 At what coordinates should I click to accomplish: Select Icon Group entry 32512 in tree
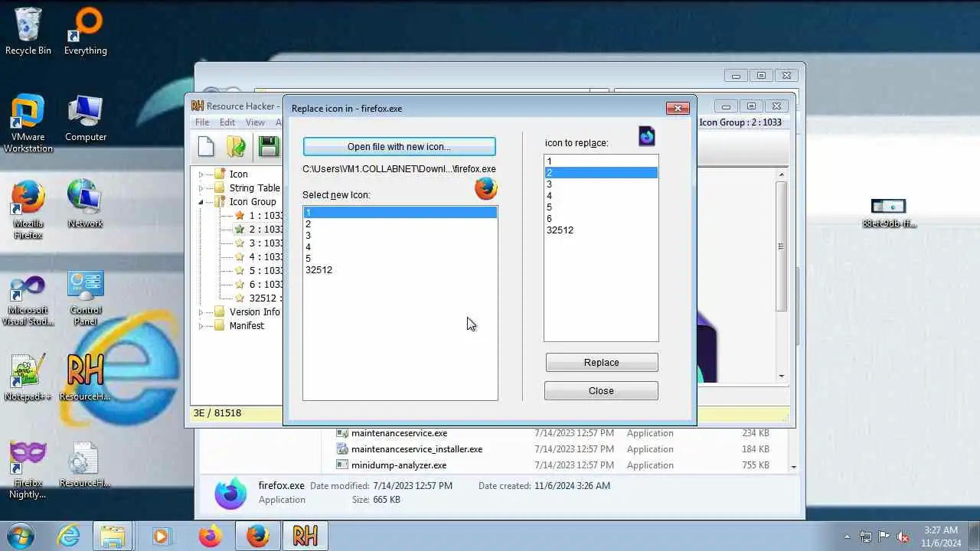[x=259, y=298]
